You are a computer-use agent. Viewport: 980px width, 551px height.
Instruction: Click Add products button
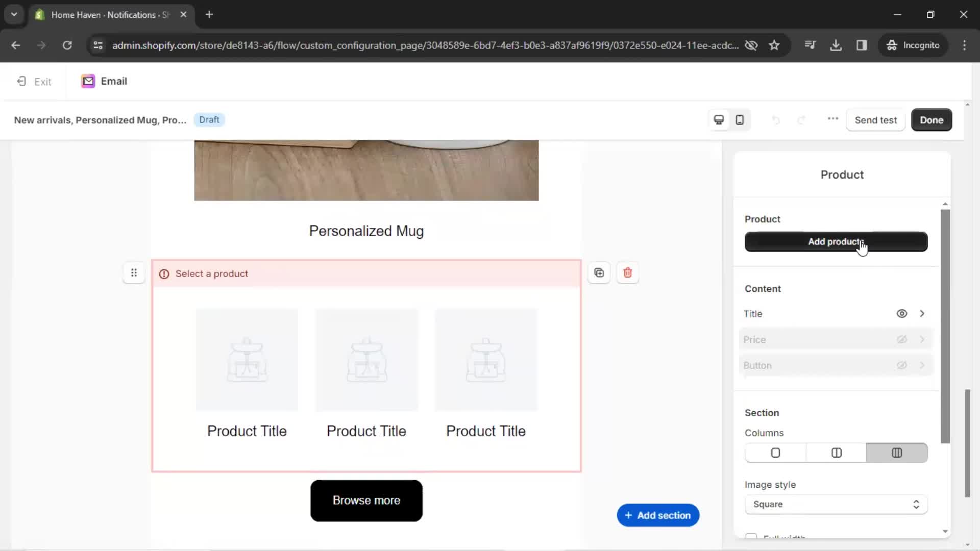coord(836,241)
